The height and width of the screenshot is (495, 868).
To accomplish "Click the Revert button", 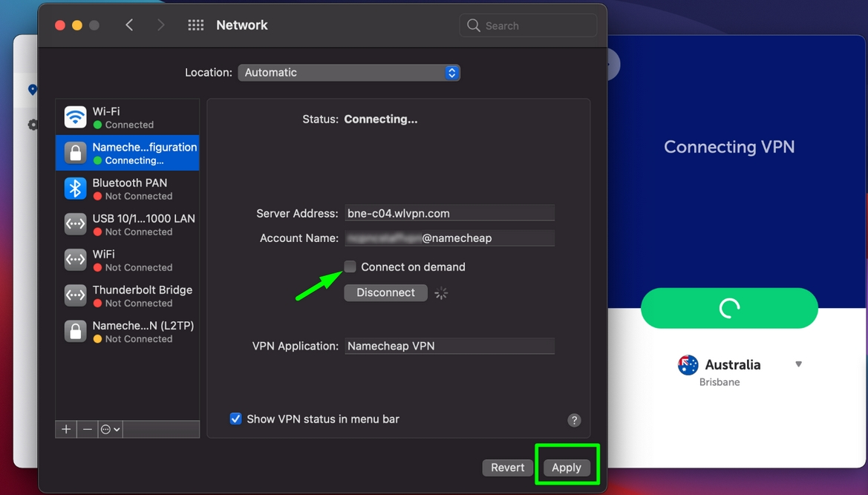I will (x=507, y=468).
